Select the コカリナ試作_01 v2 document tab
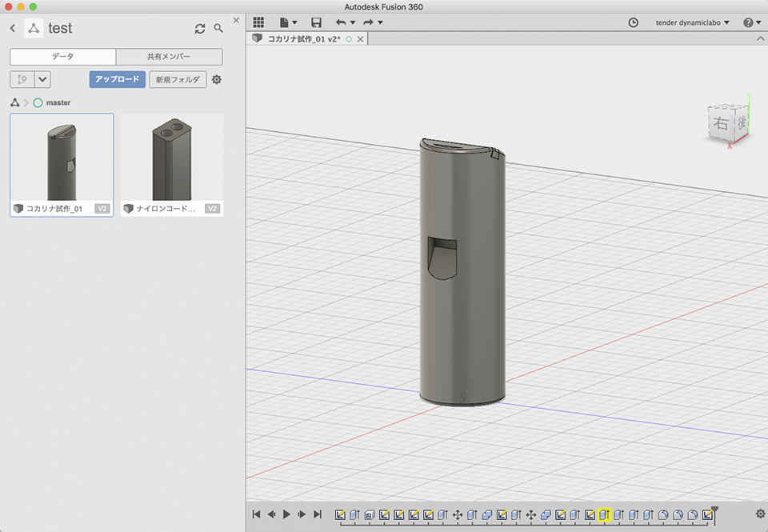 pyautogui.click(x=304, y=38)
